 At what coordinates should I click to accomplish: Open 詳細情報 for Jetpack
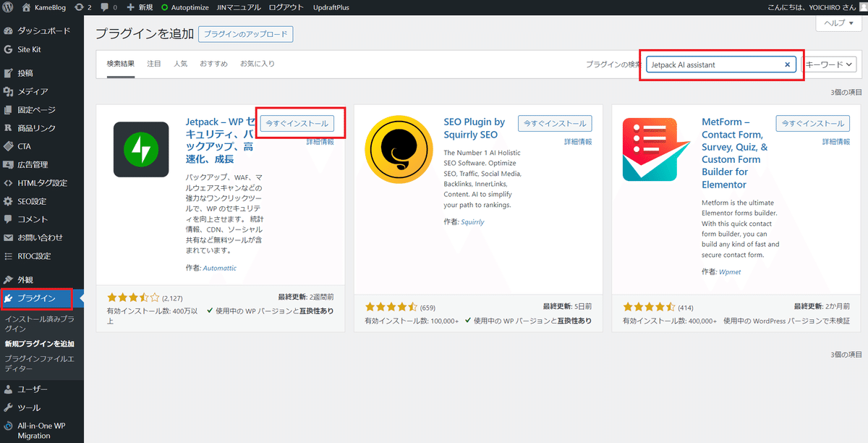(320, 142)
